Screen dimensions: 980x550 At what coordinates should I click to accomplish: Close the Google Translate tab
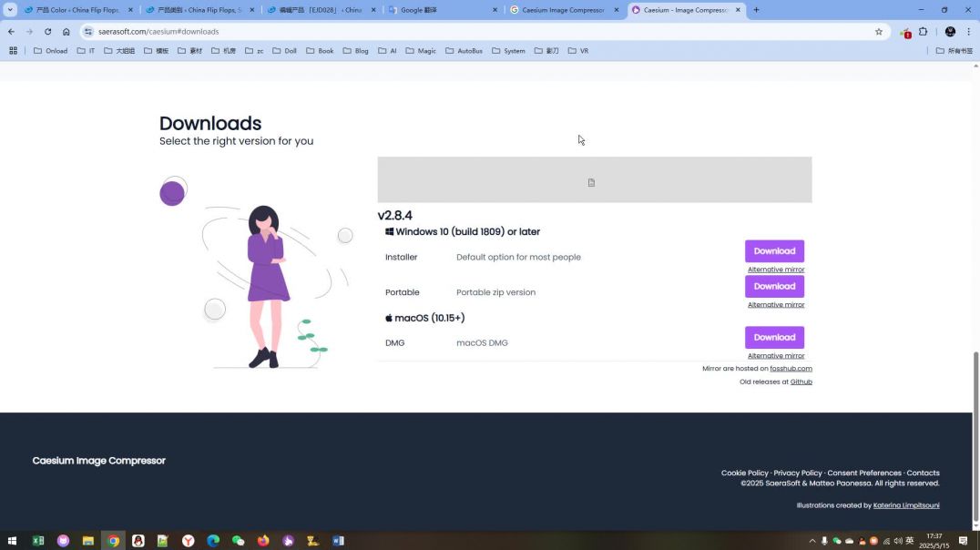pos(495,10)
